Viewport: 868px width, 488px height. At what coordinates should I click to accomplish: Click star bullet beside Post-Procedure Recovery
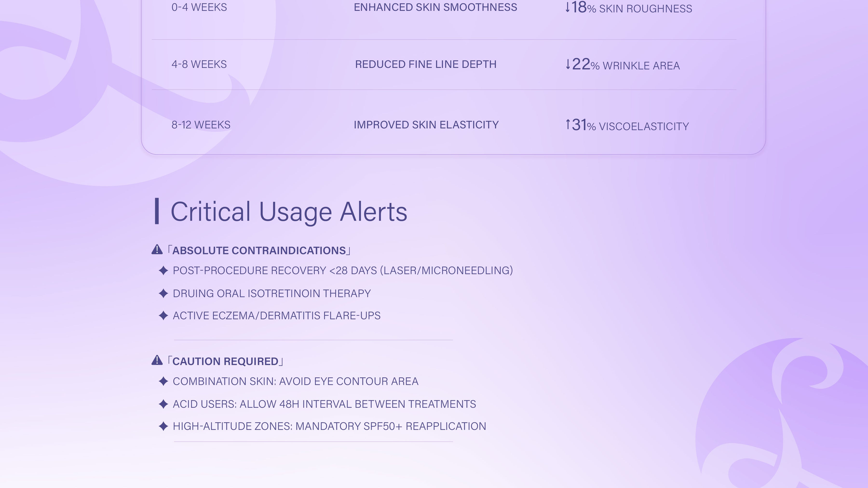coord(163,270)
